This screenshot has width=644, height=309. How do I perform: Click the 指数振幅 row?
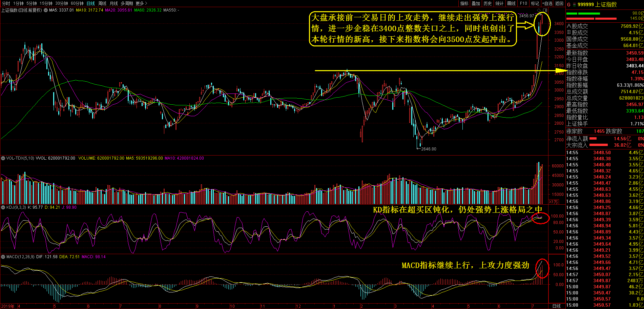(x=605, y=85)
